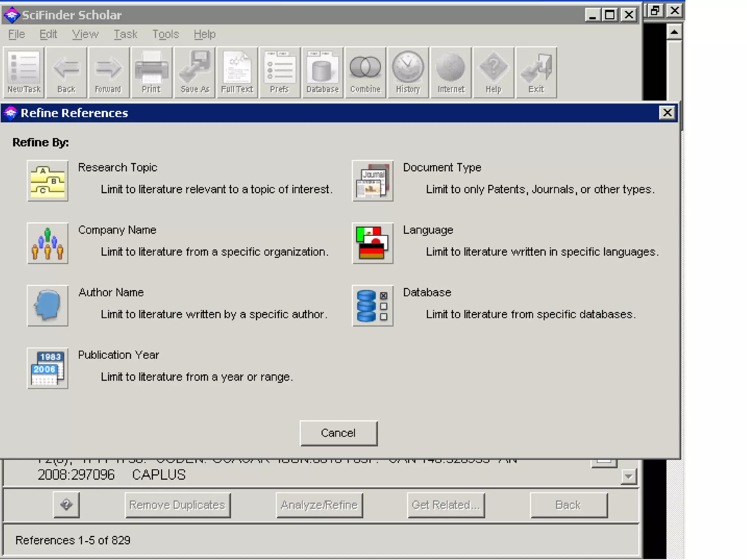Select the Language flags icon
This screenshot has height=560, width=747.
pos(372,243)
